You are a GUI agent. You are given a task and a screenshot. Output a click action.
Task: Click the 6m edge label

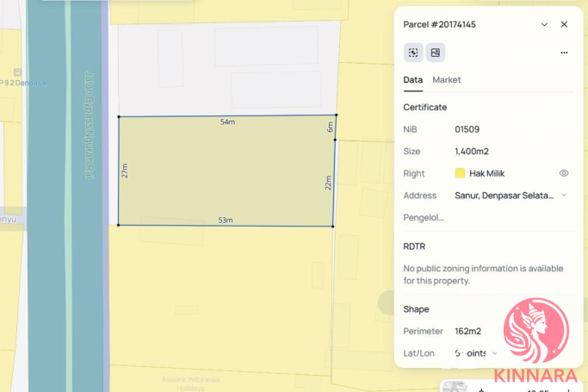tap(330, 128)
